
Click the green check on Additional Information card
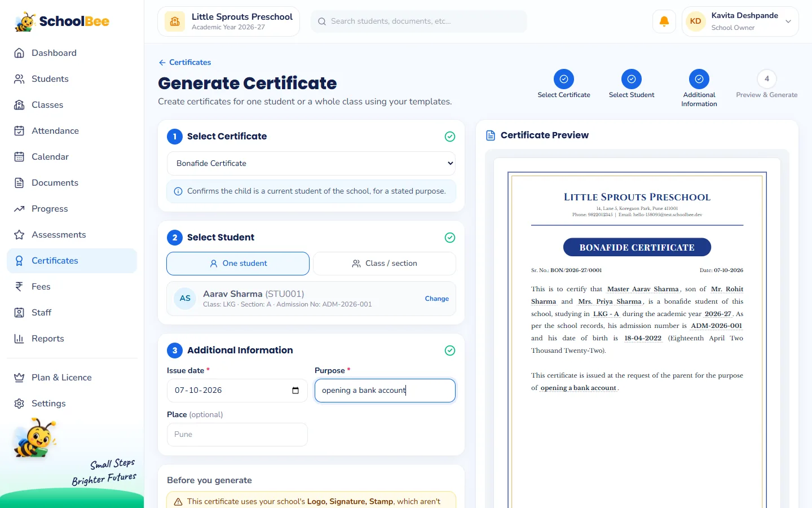coord(450,351)
